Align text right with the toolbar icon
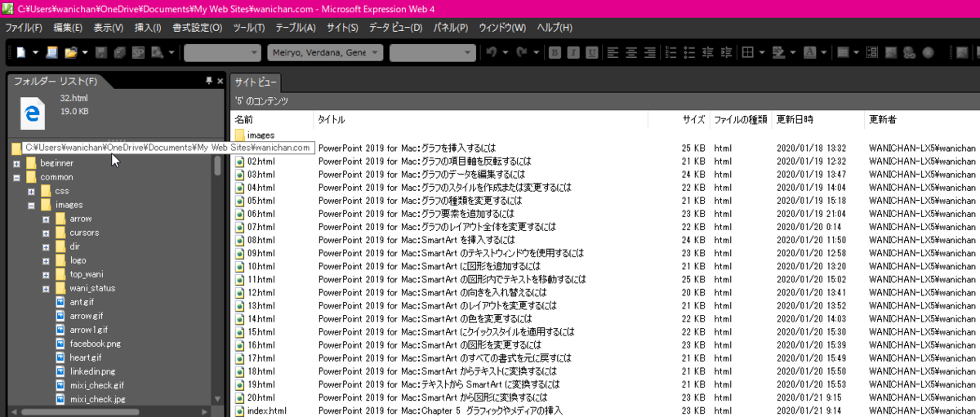 tap(649, 52)
